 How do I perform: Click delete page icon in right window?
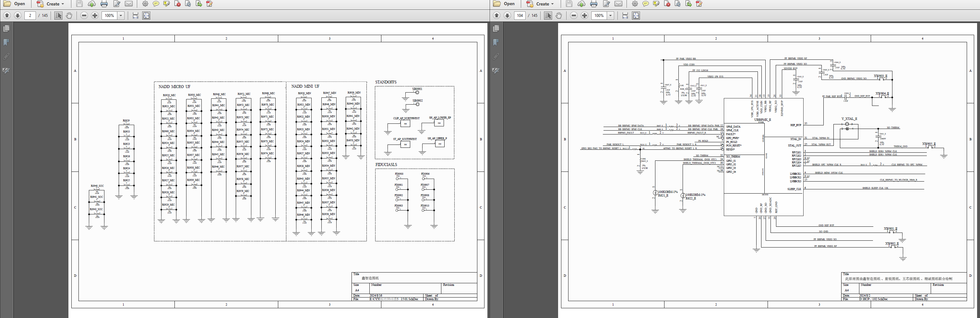pos(667,4)
